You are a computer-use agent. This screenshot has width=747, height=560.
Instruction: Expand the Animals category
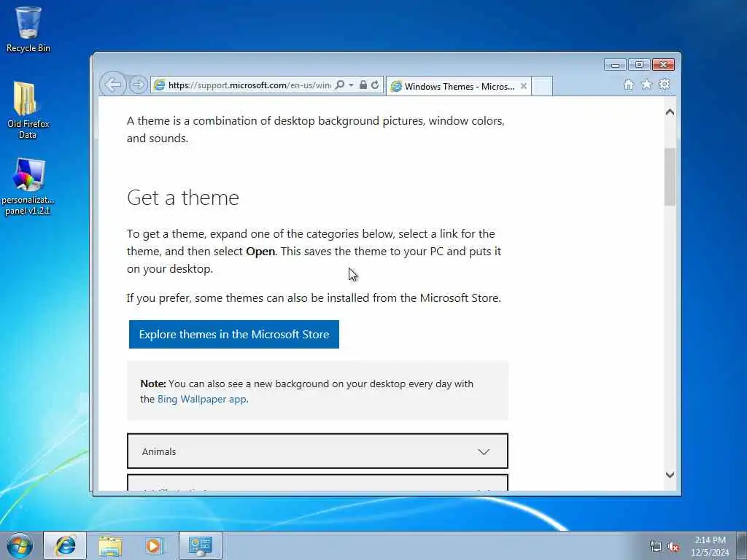pos(317,451)
